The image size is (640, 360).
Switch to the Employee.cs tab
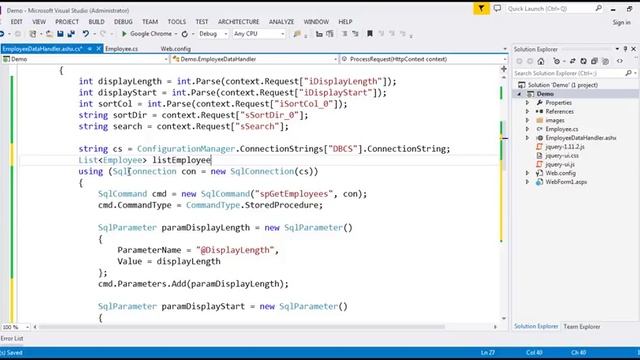pyautogui.click(x=122, y=49)
